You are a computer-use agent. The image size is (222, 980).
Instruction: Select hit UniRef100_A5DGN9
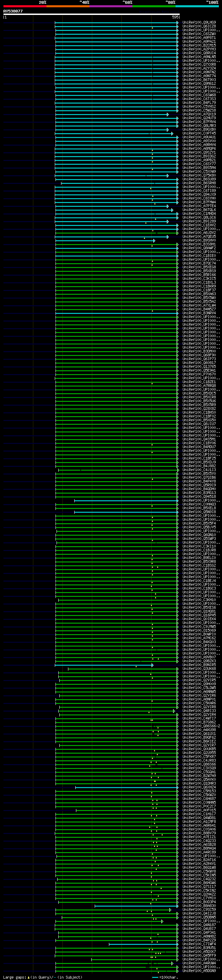[x=199, y=971]
